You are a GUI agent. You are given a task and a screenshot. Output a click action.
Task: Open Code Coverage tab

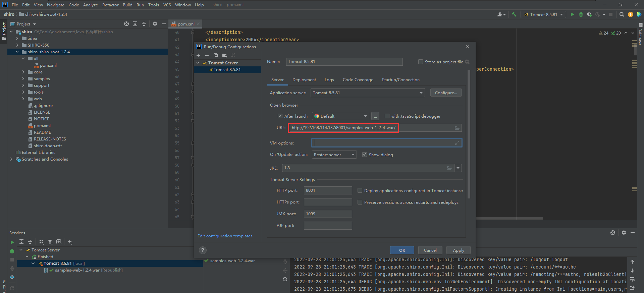click(358, 80)
